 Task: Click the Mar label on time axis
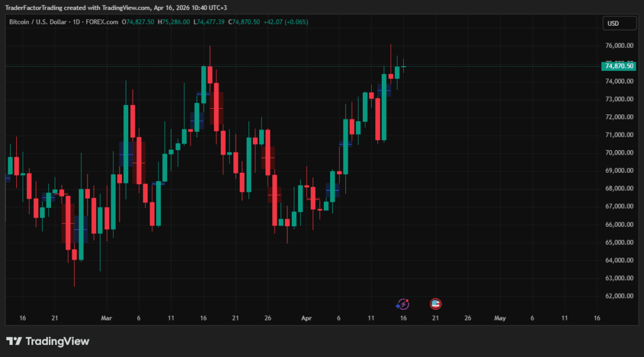[x=106, y=319]
